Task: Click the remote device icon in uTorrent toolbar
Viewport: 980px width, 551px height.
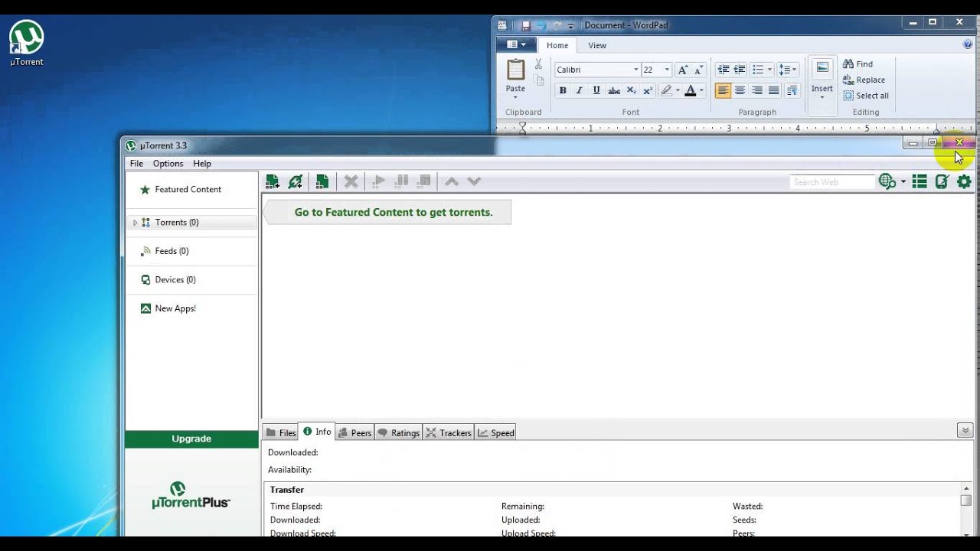Action: click(942, 181)
